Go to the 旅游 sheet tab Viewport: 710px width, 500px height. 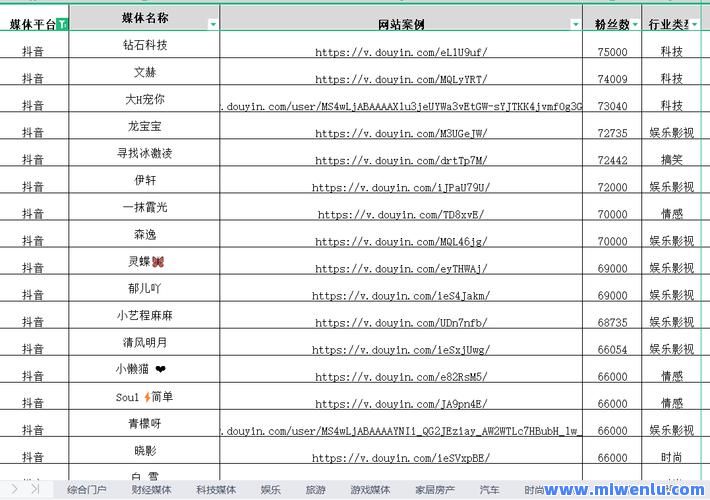click(x=315, y=490)
